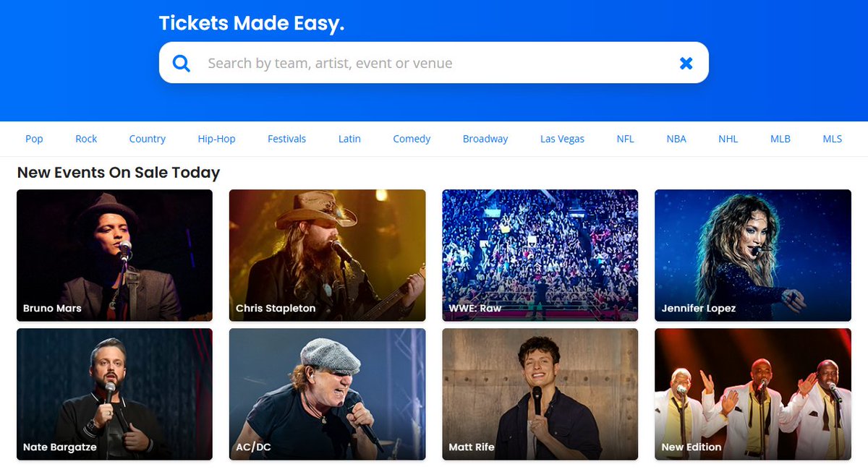Viewport: 868px width, 472px height.
Task: Open the NFL tickets link
Action: 626,139
